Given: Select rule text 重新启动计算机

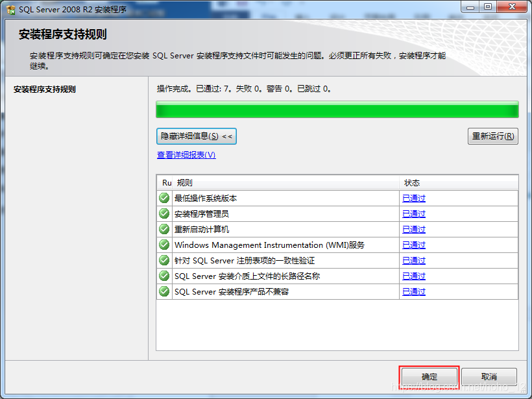Looking at the screenshot, I should tap(202, 230).
